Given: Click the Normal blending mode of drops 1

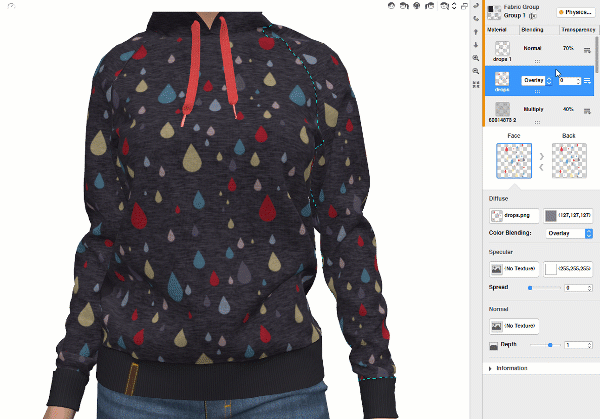Looking at the screenshot, I should [532, 48].
